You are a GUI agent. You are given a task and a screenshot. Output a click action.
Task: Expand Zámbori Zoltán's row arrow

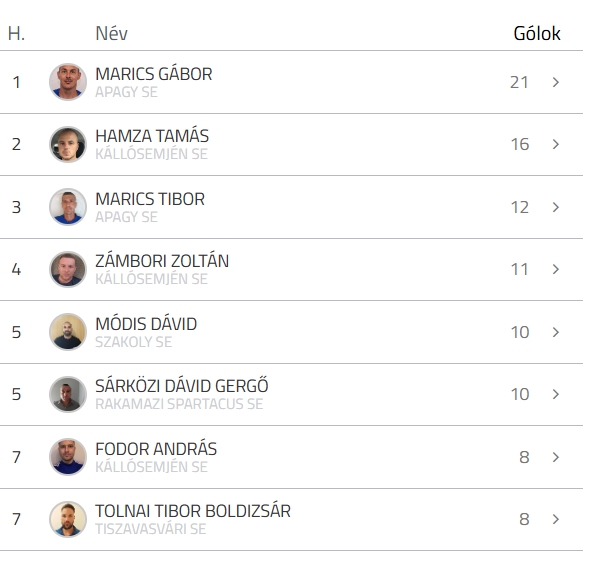pos(556,269)
